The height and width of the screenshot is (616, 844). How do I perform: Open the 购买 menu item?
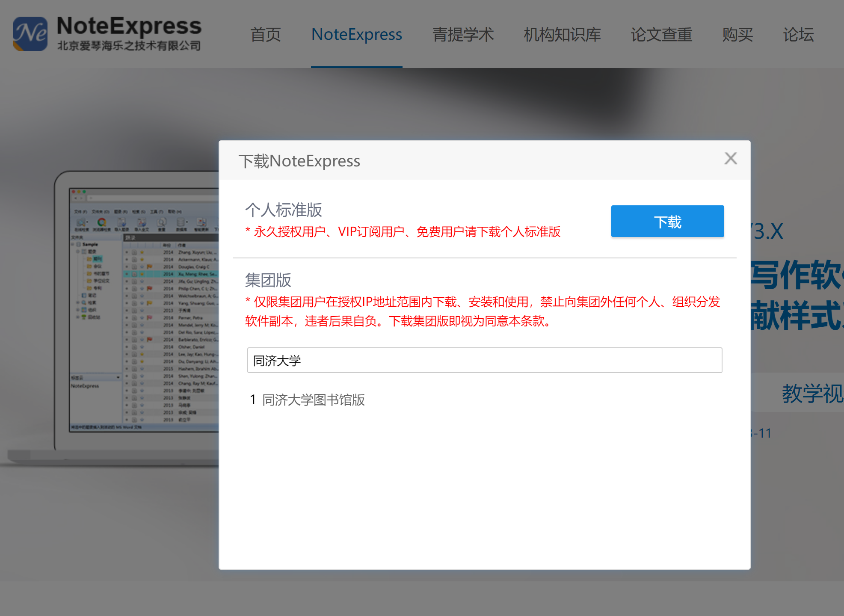pos(737,35)
